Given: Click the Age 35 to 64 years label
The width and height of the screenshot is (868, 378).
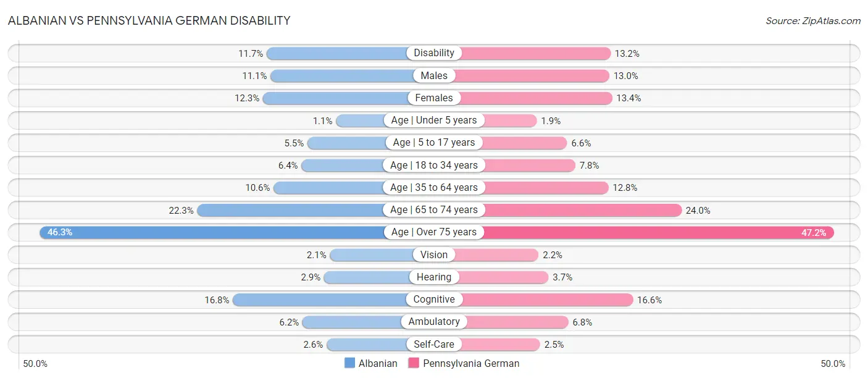Looking at the screenshot, I should click(434, 187).
